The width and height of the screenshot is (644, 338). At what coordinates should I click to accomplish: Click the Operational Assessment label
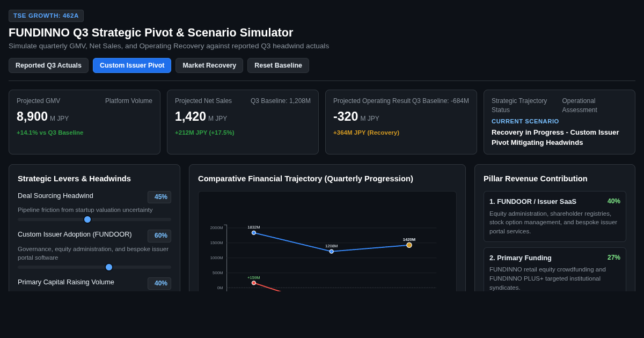click(x=580, y=105)
